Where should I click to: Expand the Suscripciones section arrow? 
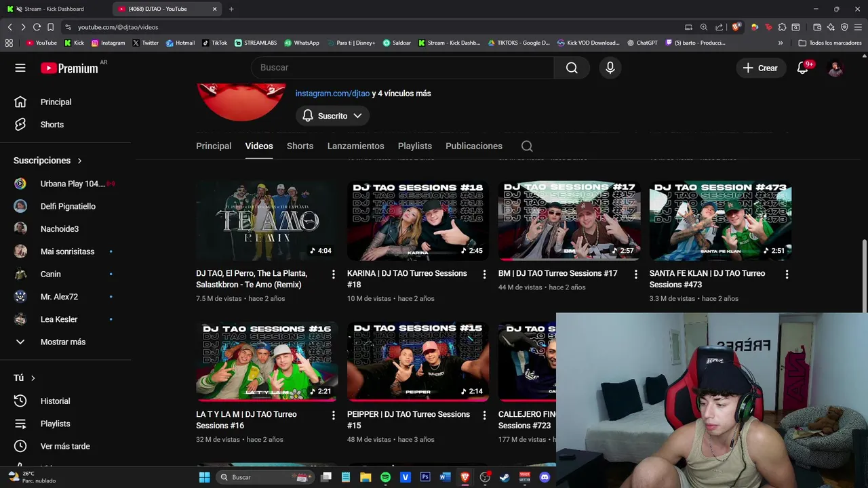(x=79, y=161)
